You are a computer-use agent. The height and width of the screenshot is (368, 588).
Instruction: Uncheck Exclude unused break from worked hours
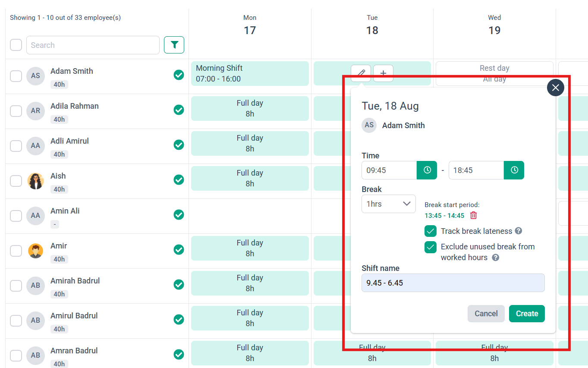(x=431, y=247)
